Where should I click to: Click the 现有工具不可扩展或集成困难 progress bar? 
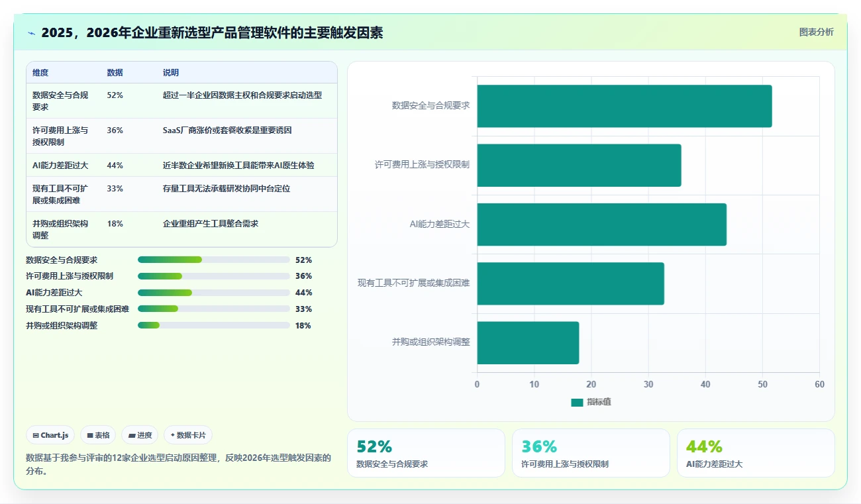214,309
